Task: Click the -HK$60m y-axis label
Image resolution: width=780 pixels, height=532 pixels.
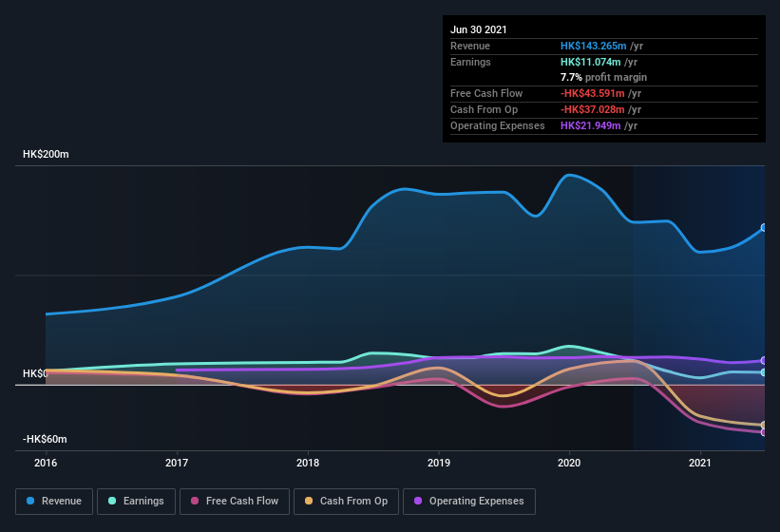Action: coord(45,439)
